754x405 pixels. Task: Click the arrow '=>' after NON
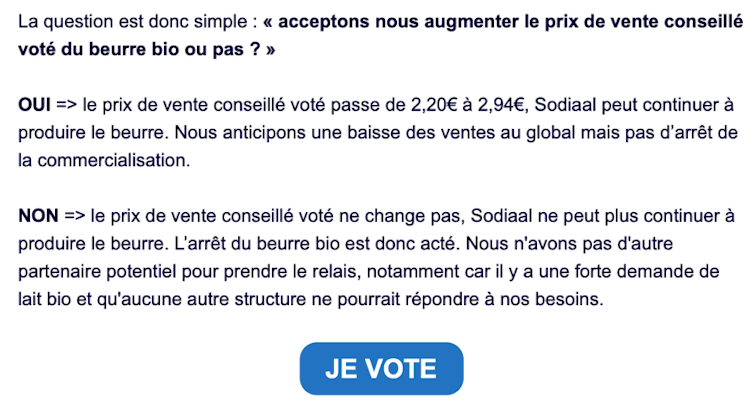coord(75,216)
